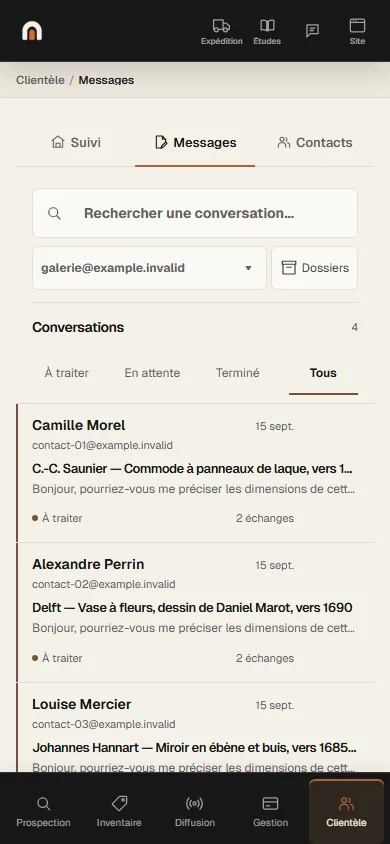The image size is (390, 844).
Task: Open the Dossiers button
Action: tap(314, 268)
